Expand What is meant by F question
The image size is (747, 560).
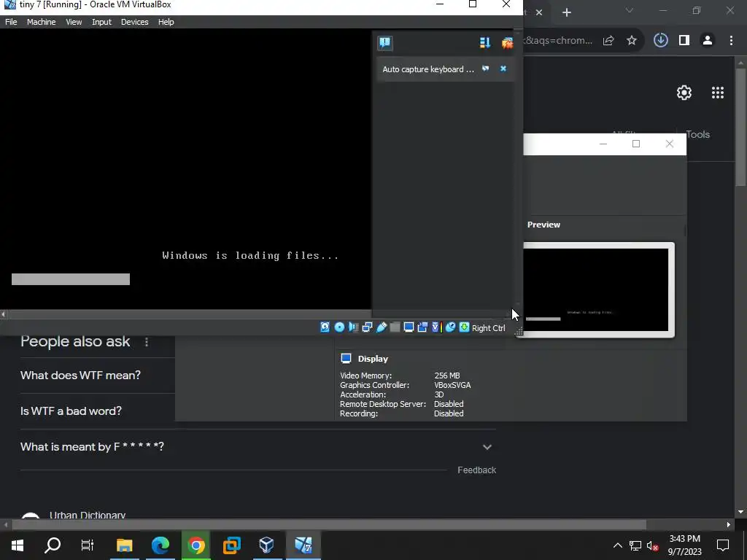258,447
